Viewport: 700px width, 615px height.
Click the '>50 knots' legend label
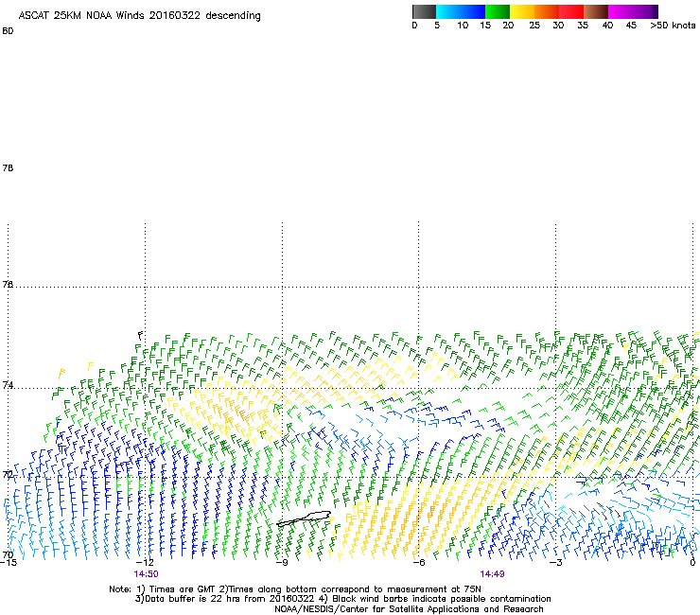tap(673, 26)
